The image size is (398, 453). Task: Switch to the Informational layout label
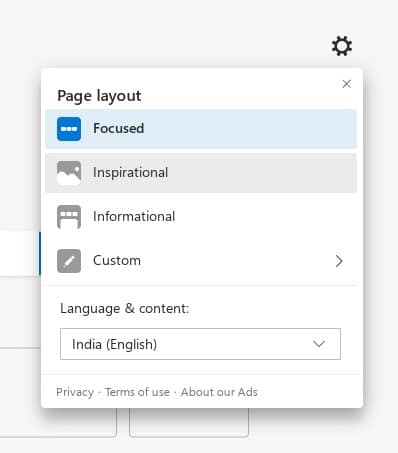(x=134, y=217)
